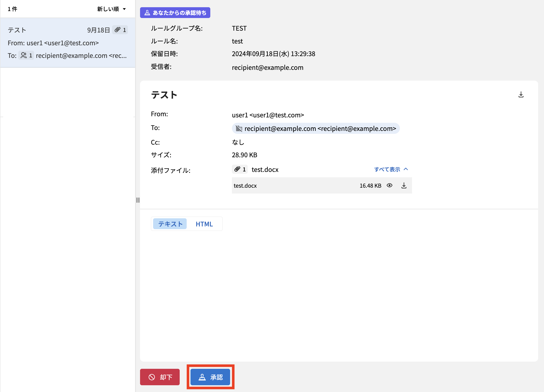Reject the mail with 却下 button
This screenshot has width=544, height=392.
pyautogui.click(x=160, y=377)
